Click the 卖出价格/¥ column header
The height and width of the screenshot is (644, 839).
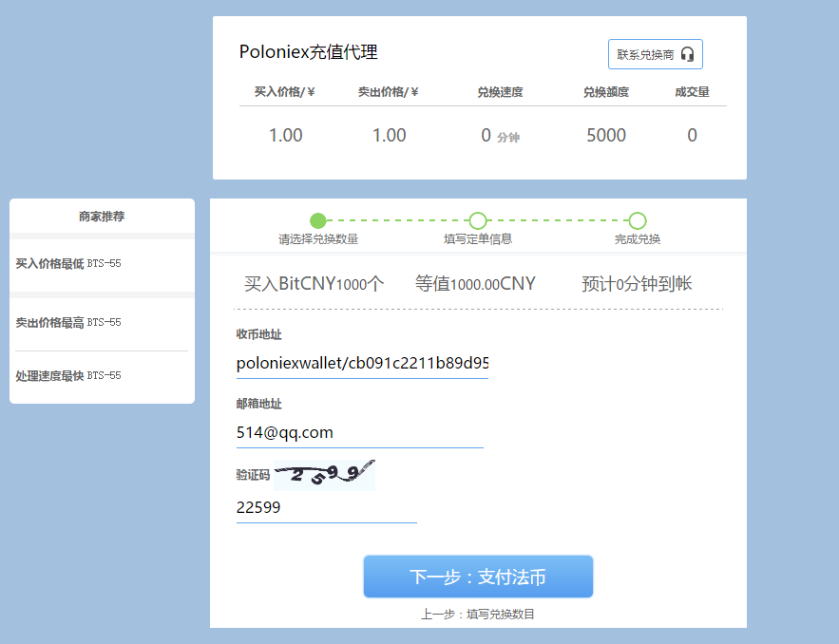(389, 92)
